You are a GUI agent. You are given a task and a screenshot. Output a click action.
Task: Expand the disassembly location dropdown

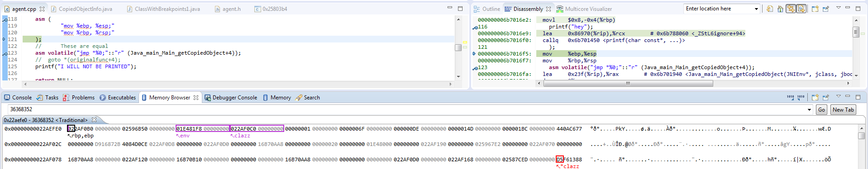pos(756,9)
